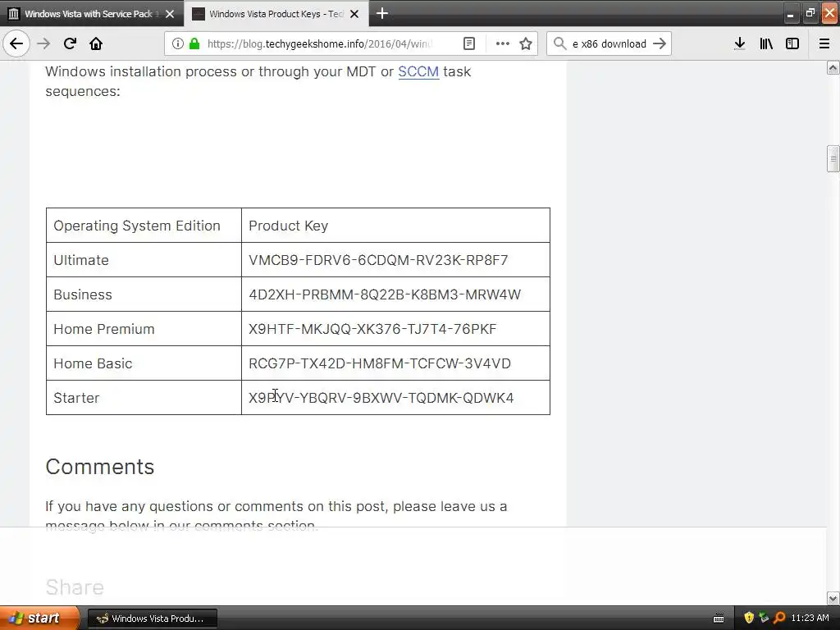
Task: Click the Starter edition cell
Action: (144, 398)
